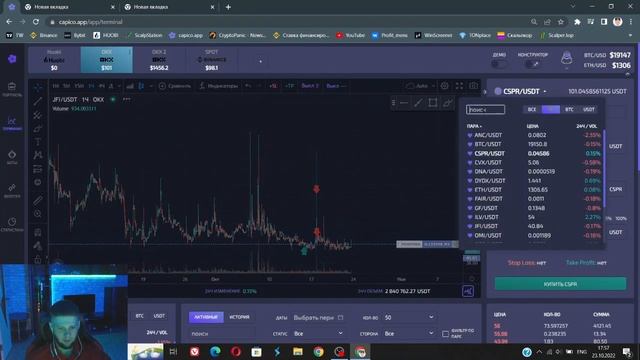Viewport: 640px width, 360px height.
Task: Open the Indicators button
Action: click(x=218, y=86)
